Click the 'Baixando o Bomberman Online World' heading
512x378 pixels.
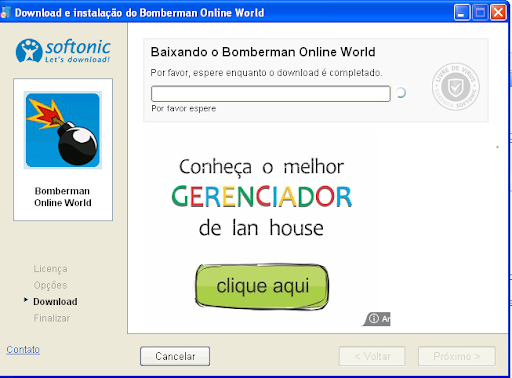(x=263, y=52)
